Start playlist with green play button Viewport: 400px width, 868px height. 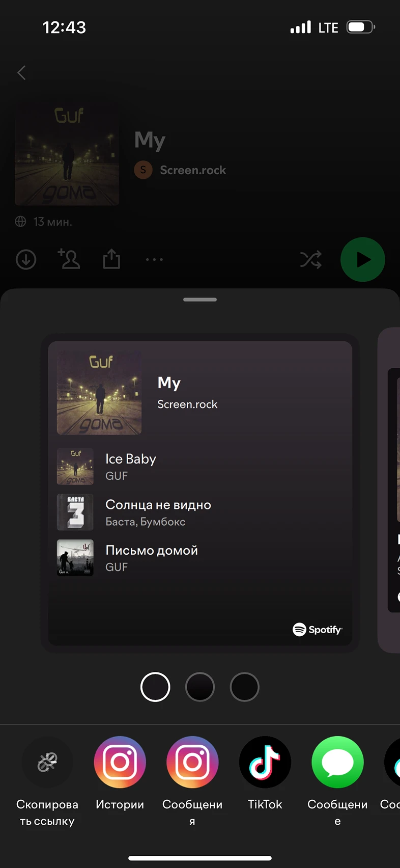tap(363, 260)
